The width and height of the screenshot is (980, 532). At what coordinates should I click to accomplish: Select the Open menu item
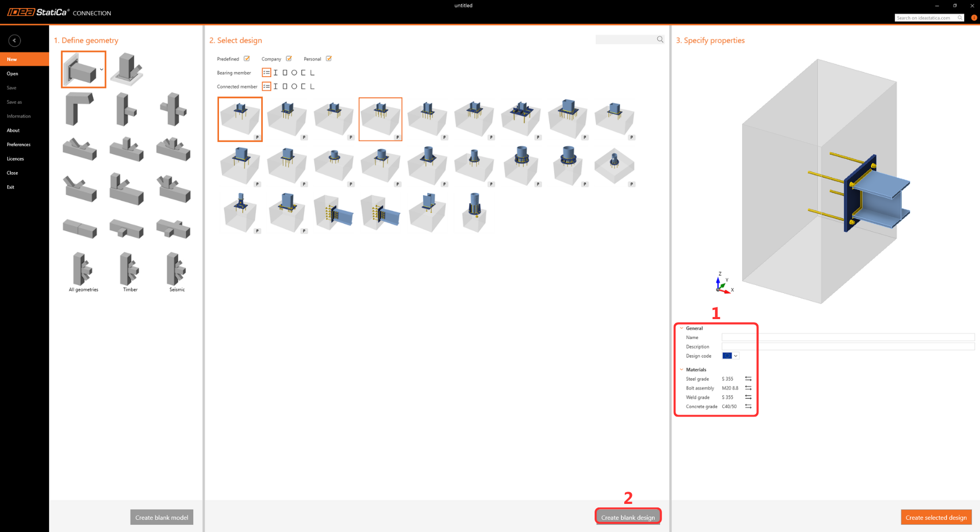[13, 74]
